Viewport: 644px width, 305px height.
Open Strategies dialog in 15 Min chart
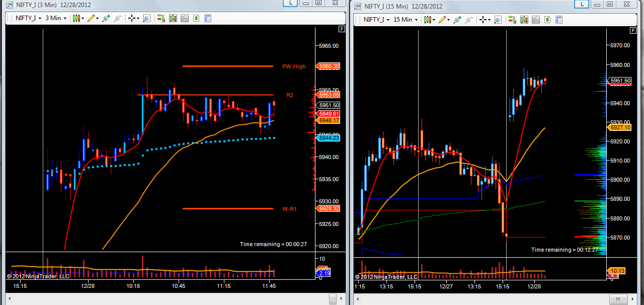point(547,19)
